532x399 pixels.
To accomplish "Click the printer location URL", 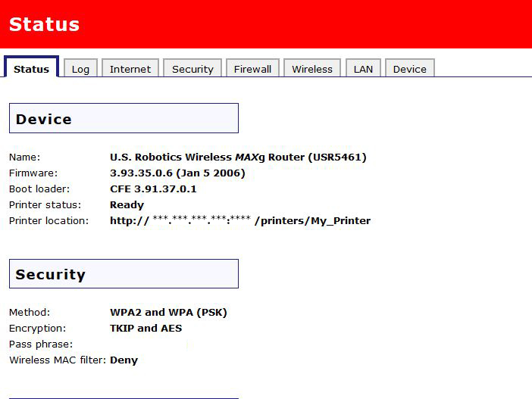I will [x=240, y=220].
